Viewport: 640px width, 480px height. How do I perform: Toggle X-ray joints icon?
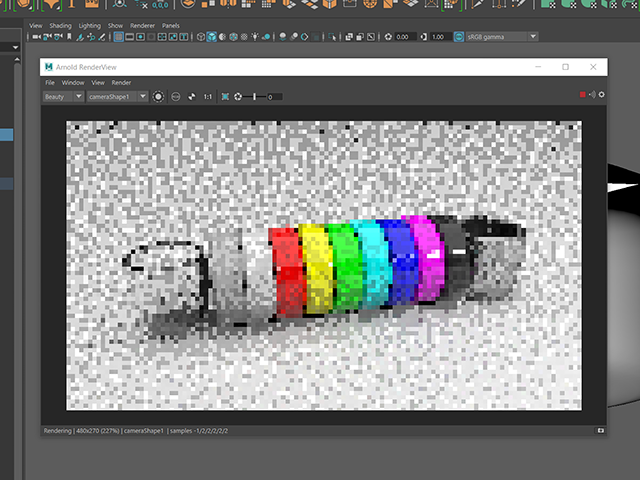pyautogui.click(x=371, y=37)
